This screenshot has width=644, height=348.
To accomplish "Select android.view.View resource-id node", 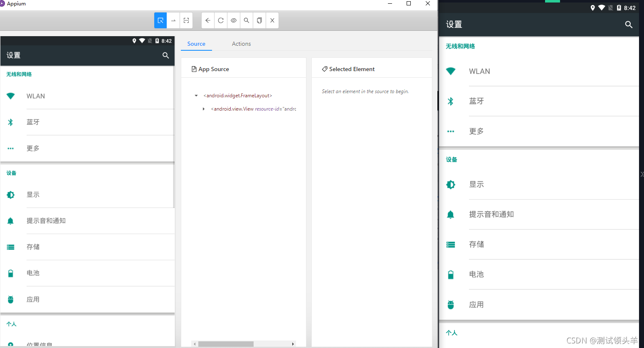I will (254, 109).
